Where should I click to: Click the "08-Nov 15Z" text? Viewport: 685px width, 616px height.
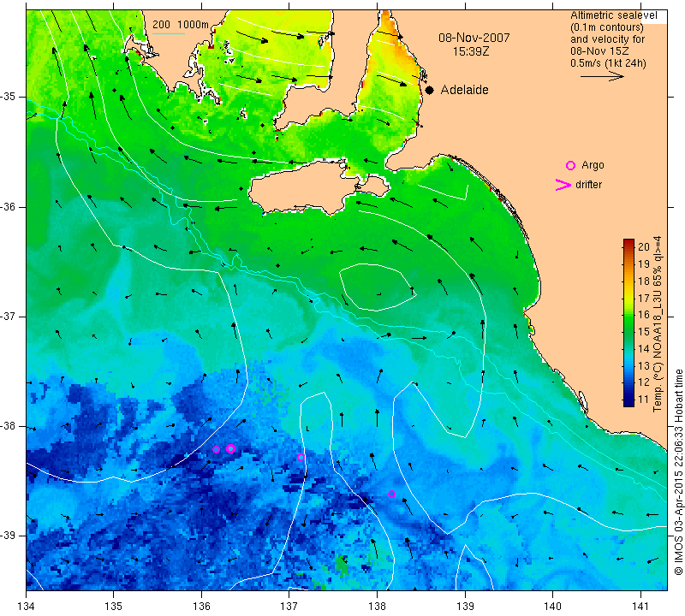coord(599,51)
